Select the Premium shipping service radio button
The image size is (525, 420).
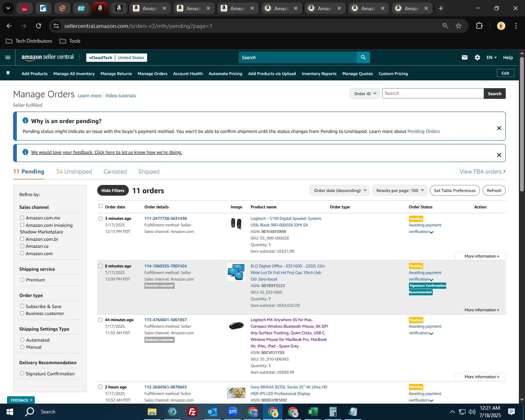tap(22, 280)
